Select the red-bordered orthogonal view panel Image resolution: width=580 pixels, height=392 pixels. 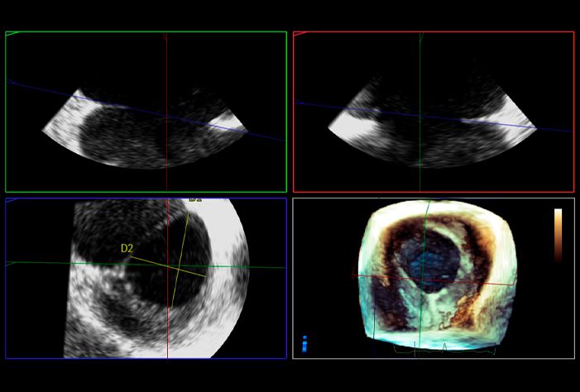[434, 112]
